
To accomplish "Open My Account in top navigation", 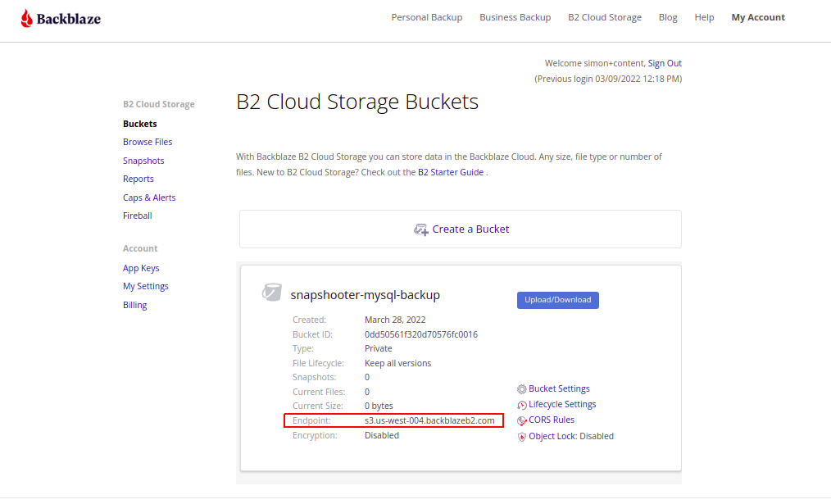I will coord(758,17).
